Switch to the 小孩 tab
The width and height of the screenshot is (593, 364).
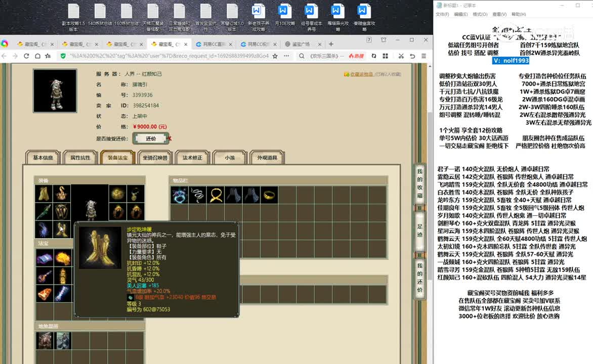click(230, 158)
